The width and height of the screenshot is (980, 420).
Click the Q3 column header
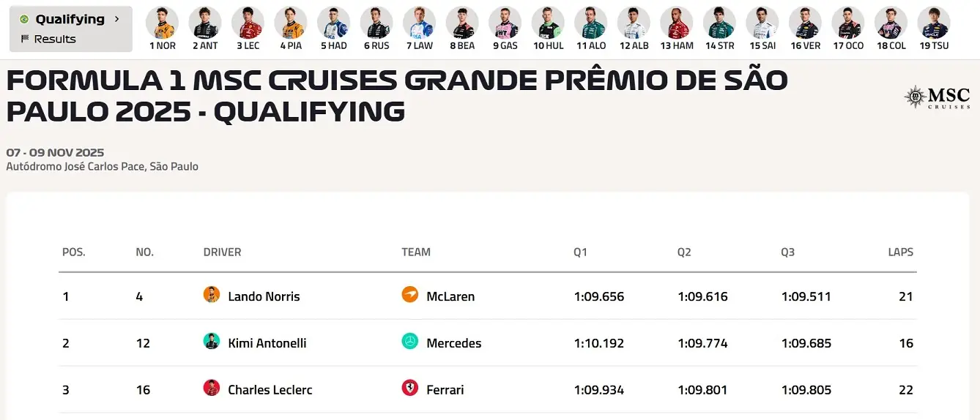tap(787, 252)
